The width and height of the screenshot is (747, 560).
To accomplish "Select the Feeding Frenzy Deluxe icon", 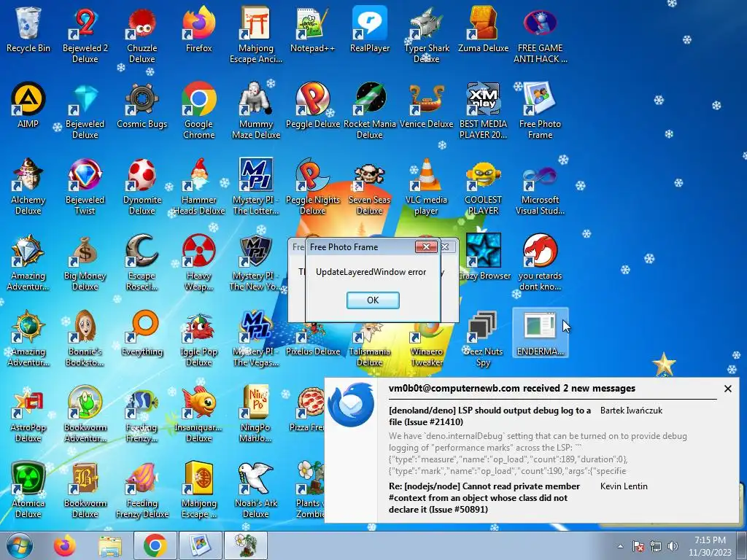I will pyautogui.click(x=142, y=491).
